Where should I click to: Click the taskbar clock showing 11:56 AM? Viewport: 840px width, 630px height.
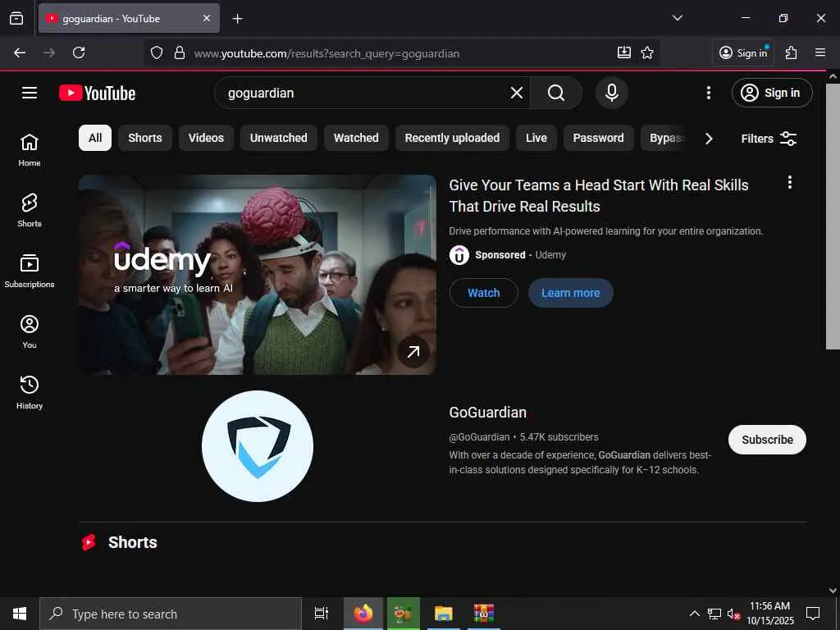[x=769, y=614]
